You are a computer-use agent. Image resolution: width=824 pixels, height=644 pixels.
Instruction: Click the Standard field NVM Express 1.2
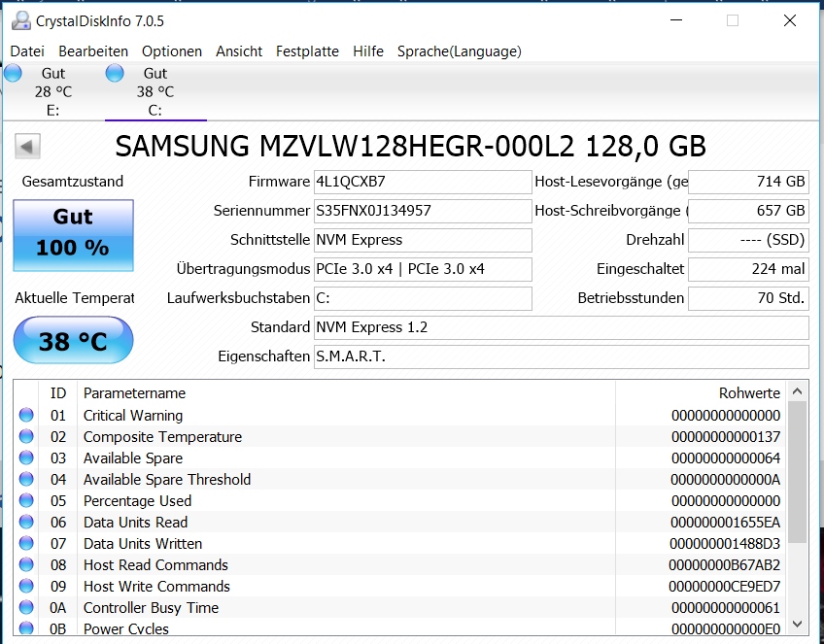click(562, 327)
